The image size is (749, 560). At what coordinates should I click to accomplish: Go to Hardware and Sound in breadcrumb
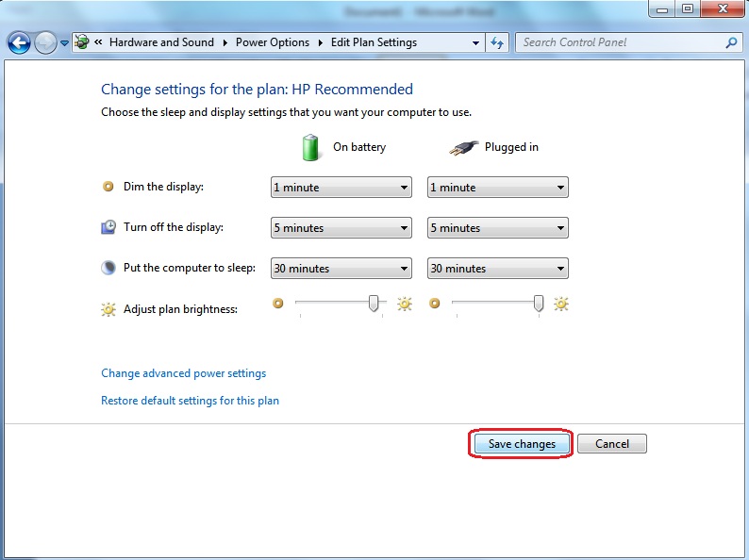(161, 42)
